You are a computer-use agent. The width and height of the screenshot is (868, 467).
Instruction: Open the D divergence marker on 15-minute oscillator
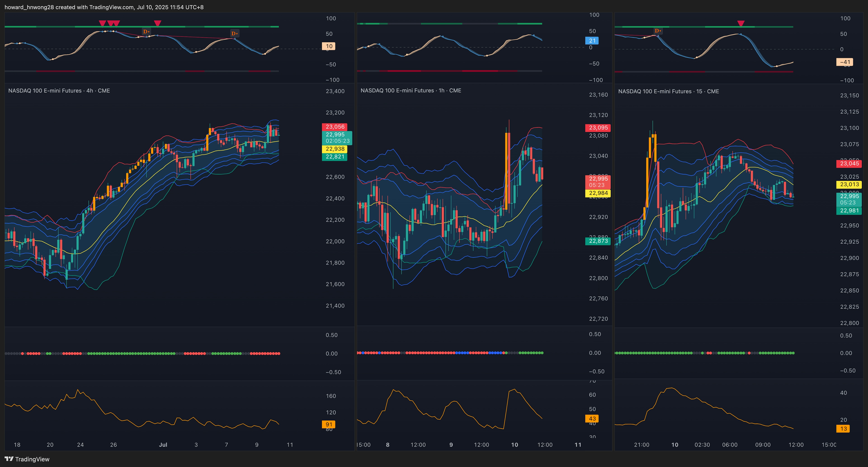(658, 31)
